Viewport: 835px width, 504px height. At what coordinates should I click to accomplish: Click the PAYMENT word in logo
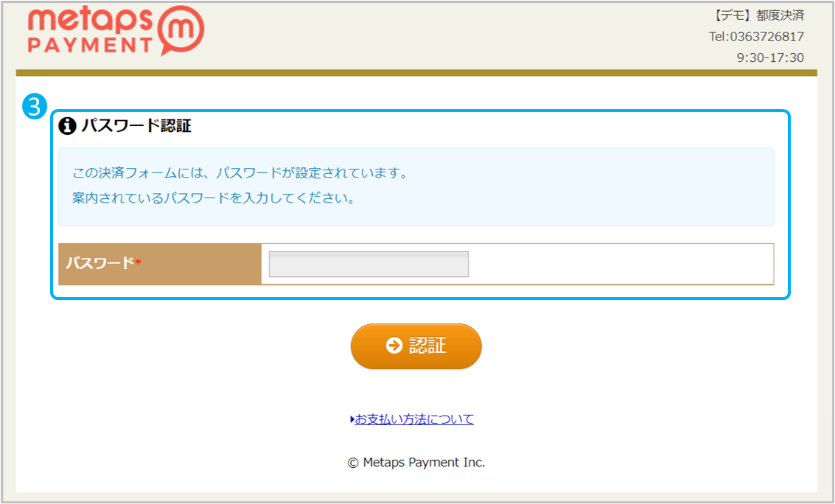[91, 45]
